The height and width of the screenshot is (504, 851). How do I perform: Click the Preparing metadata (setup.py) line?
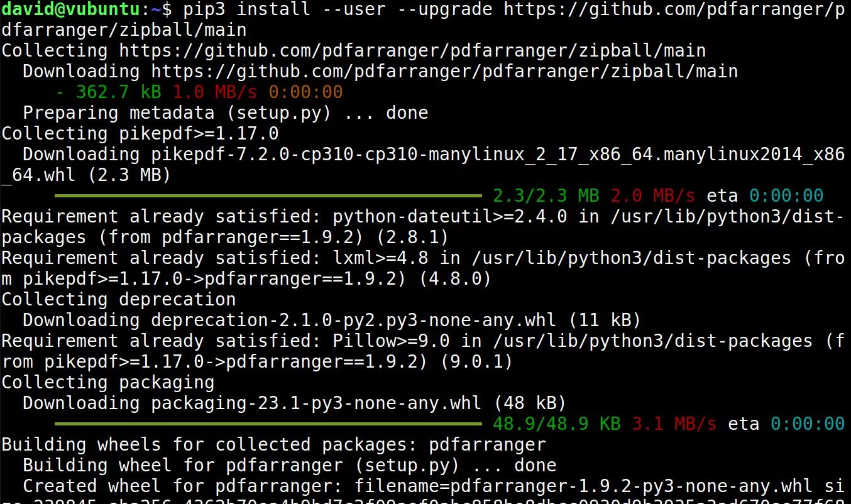pos(226,113)
